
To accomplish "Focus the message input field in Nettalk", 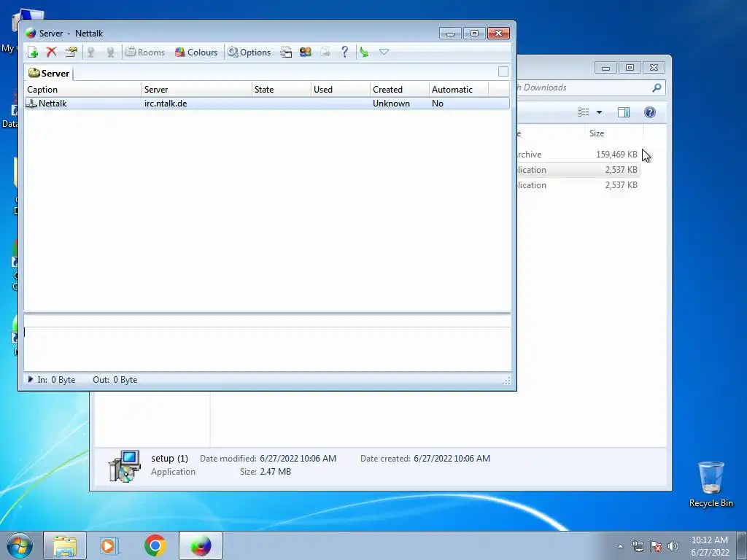I will 267,349.
